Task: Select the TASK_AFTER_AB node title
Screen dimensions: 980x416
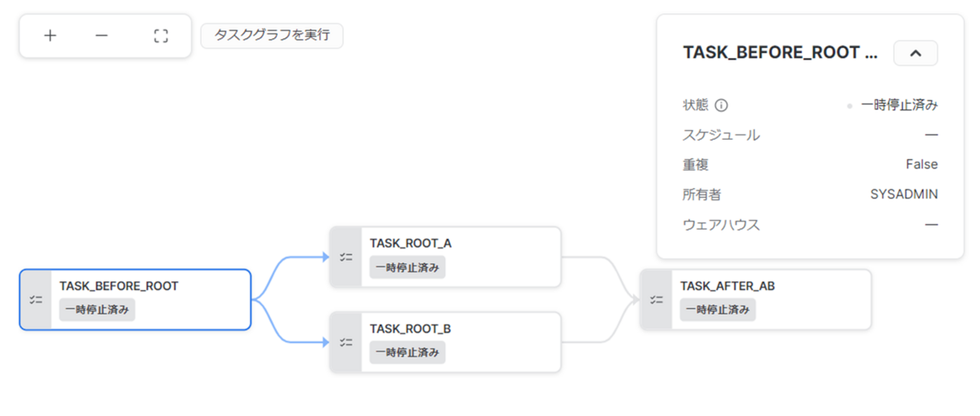Action: click(728, 286)
